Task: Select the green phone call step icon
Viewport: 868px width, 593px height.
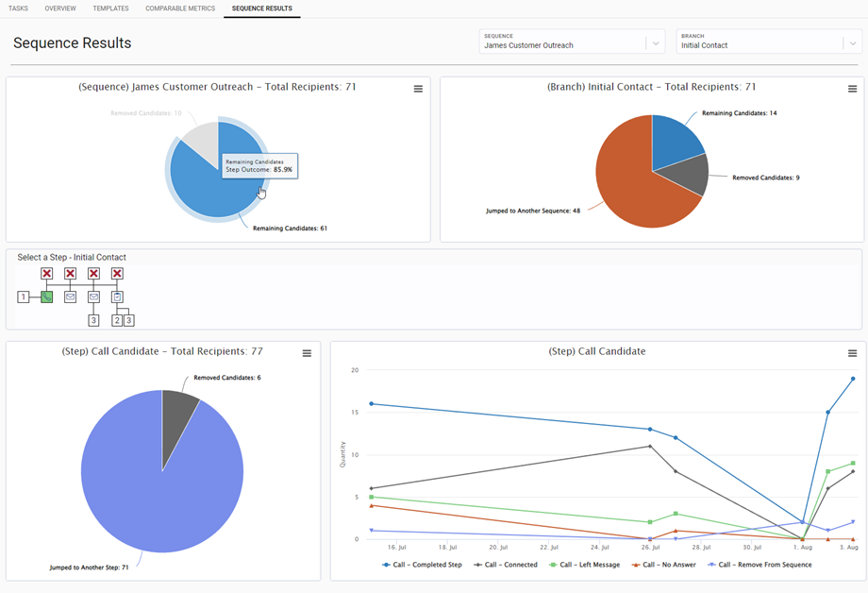Action: [x=47, y=297]
